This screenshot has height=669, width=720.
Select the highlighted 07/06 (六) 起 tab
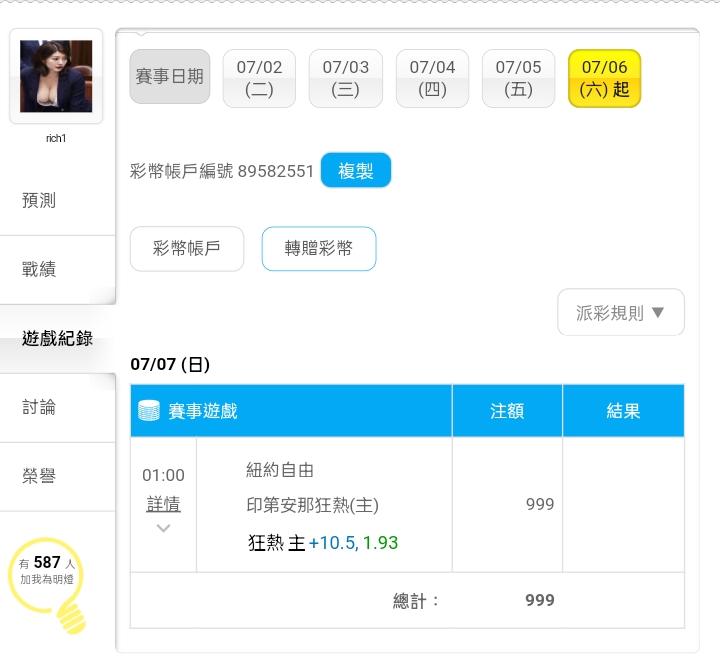coord(604,79)
